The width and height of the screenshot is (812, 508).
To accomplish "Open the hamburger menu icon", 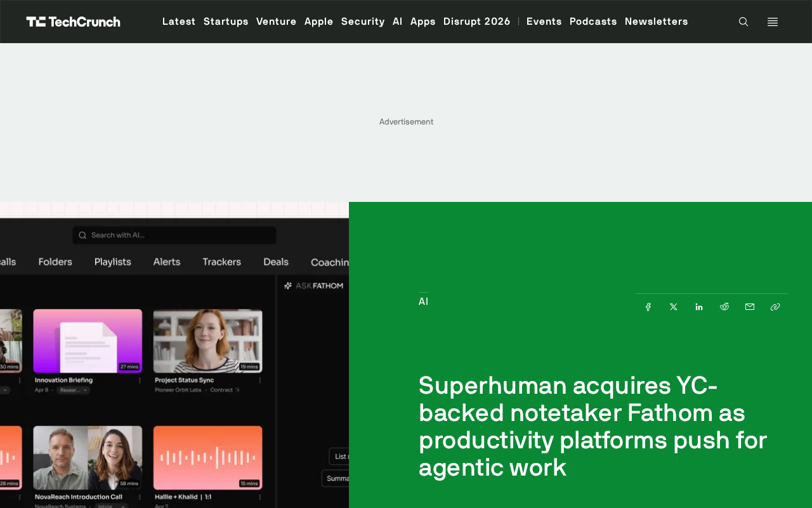I will pos(773,22).
